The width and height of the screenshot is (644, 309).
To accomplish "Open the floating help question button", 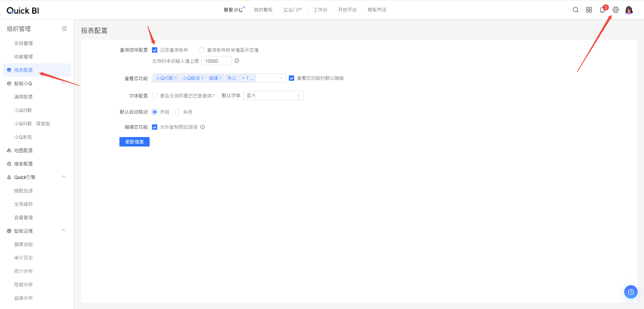I will 631,292.
